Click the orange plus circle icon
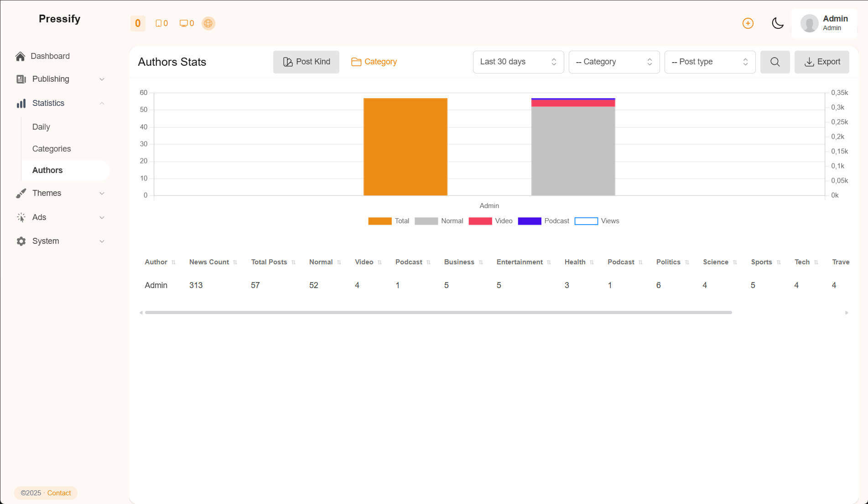The image size is (868, 504). point(748,23)
